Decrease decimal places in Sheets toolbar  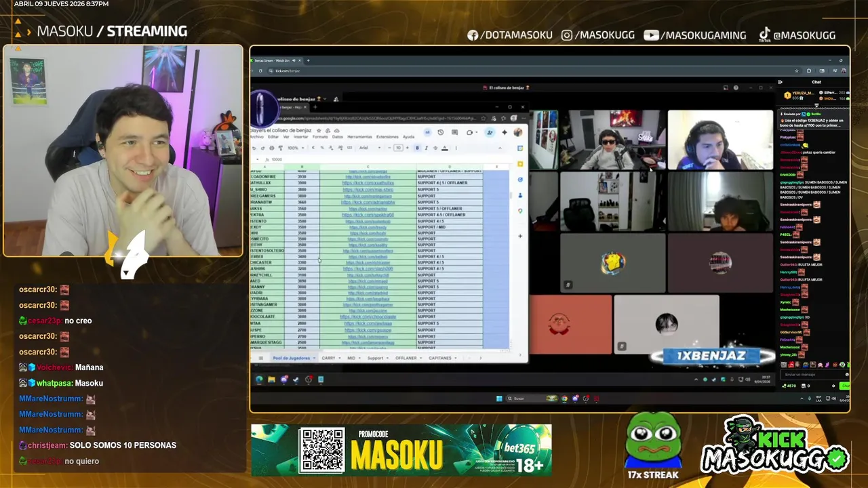coord(331,148)
